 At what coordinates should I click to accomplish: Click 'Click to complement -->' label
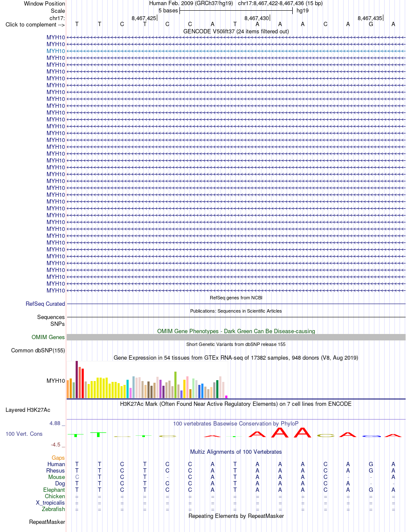[x=35, y=25]
